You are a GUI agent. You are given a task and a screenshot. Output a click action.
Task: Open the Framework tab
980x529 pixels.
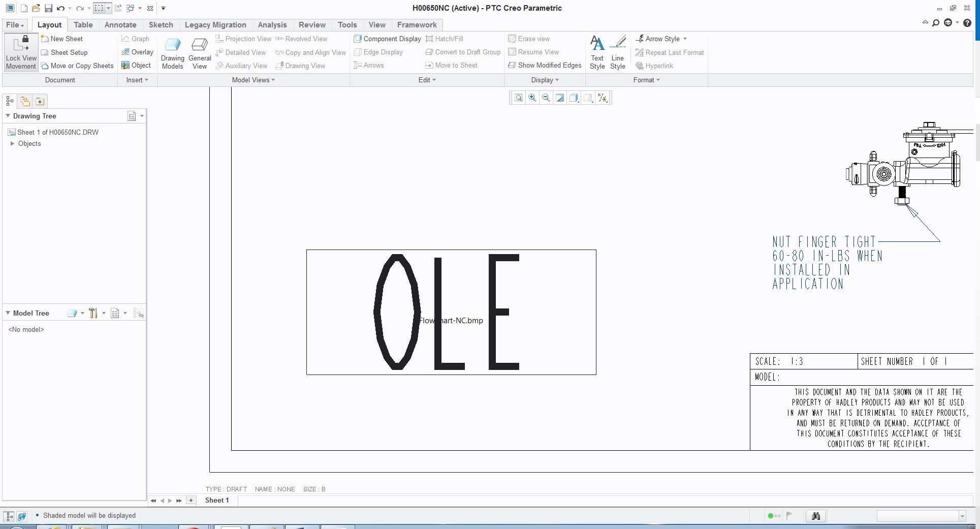(417, 24)
